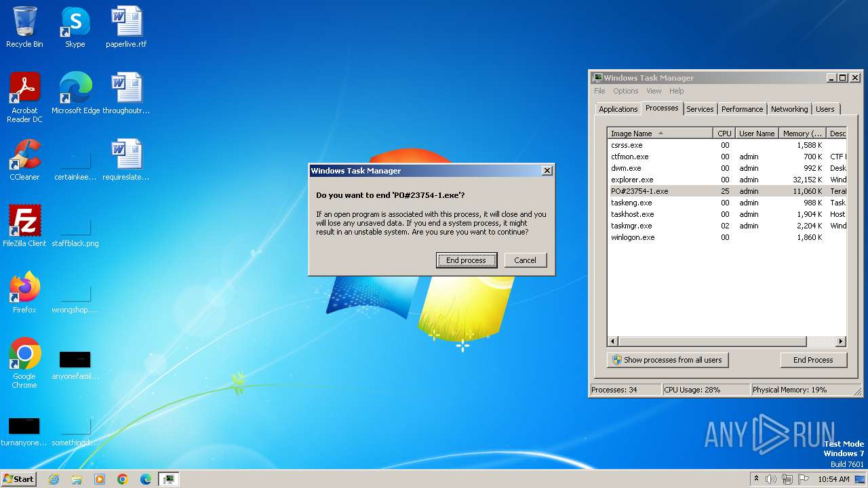Select explorer.exe process row
The width and height of the screenshot is (868, 488).
727,180
